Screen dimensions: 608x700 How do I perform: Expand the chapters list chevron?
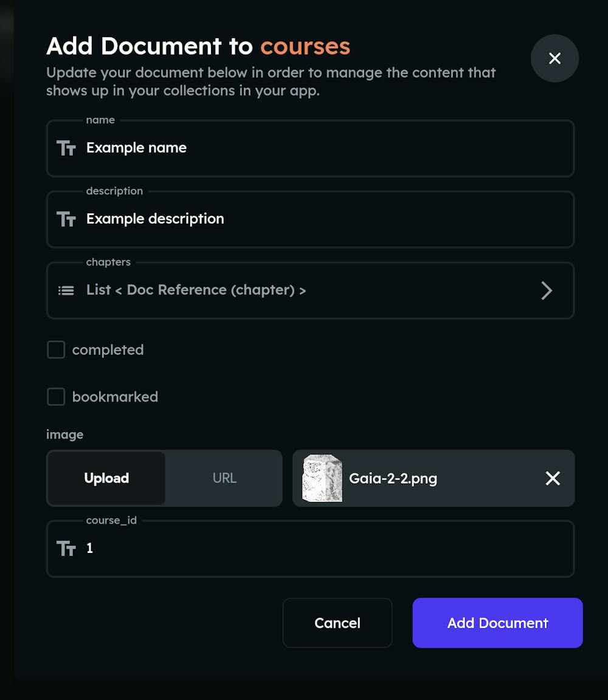[547, 290]
